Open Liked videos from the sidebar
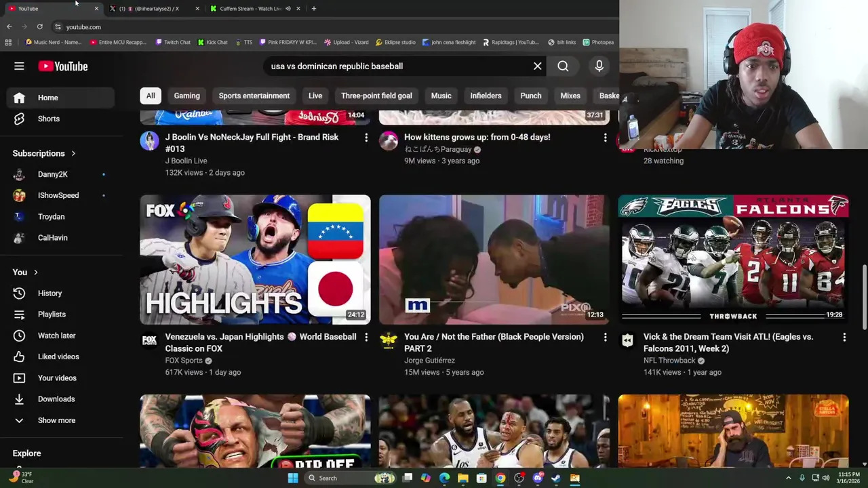The image size is (868, 488). 61,357
